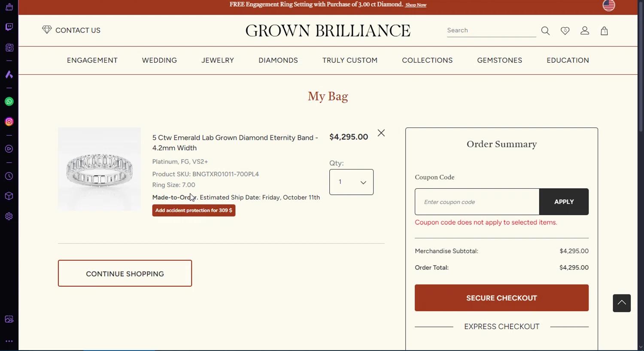This screenshot has width=644, height=351.
Task: Click the Platinum, FG, VS2+ text
Action: (x=180, y=162)
